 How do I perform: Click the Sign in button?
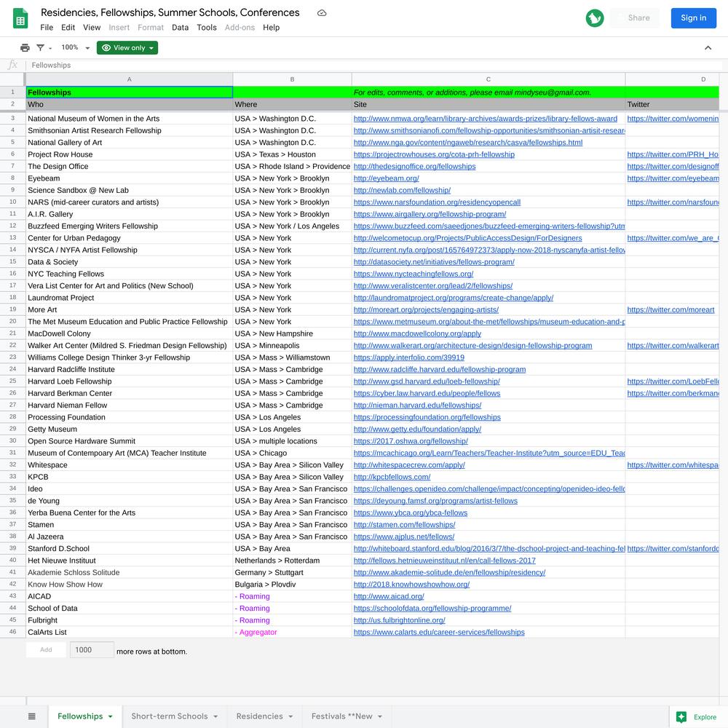coord(694,18)
